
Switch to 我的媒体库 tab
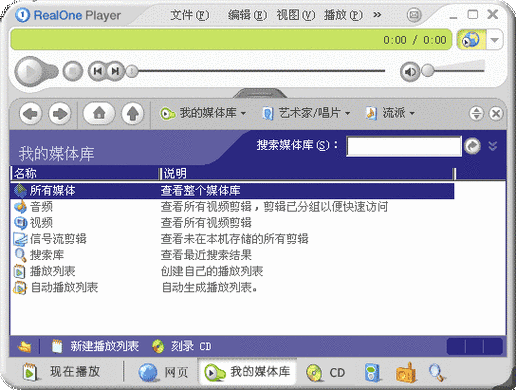[247, 372]
